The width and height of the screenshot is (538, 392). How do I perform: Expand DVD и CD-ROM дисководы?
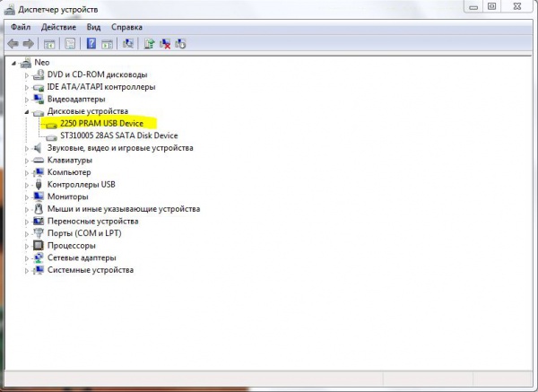(26, 75)
